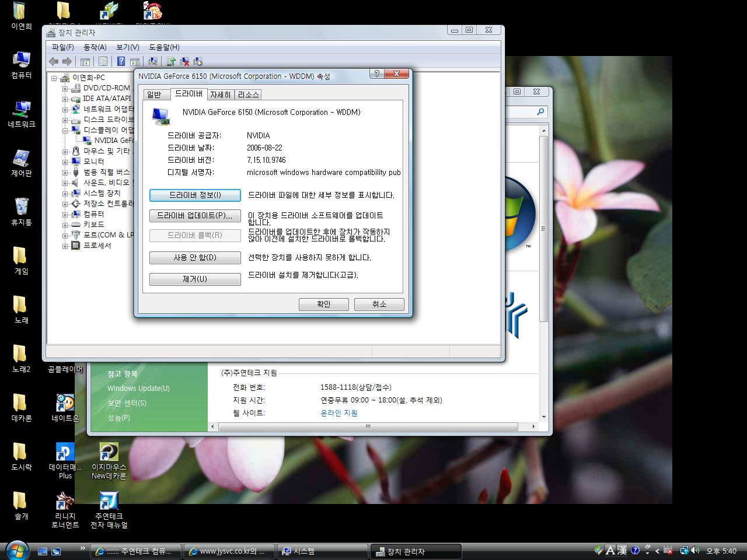Click the volume speaker tray icon
Viewport: 747px width, 560px height.
pyautogui.click(x=694, y=550)
